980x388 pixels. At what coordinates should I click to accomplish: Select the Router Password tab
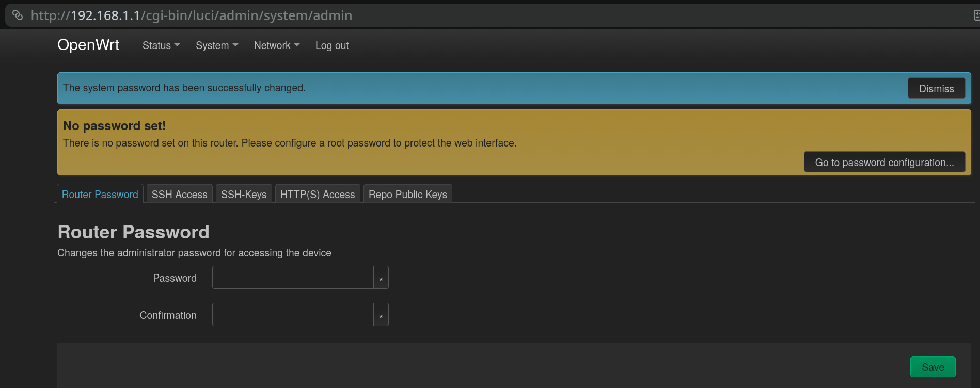[x=100, y=194]
